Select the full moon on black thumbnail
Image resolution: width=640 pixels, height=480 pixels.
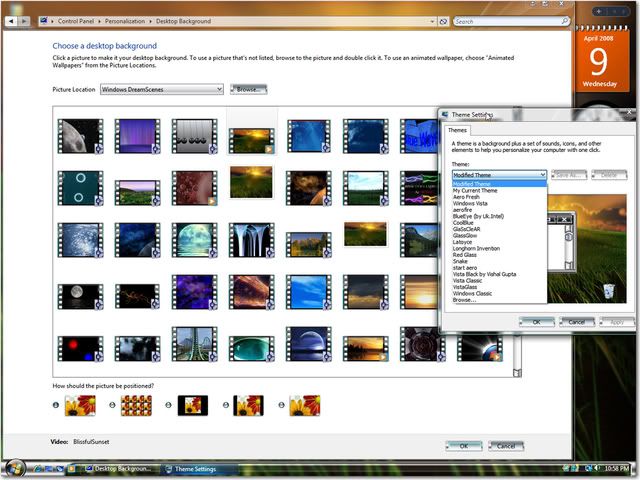coord(80,297)
